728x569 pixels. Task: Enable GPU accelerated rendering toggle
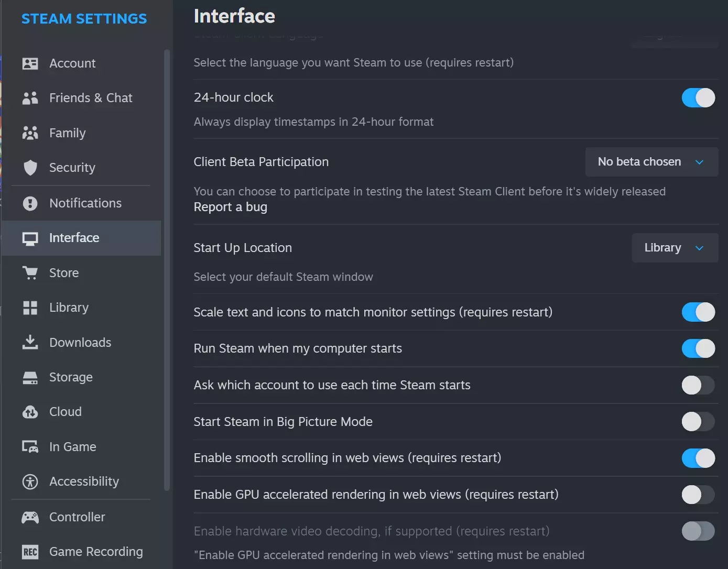698,495
